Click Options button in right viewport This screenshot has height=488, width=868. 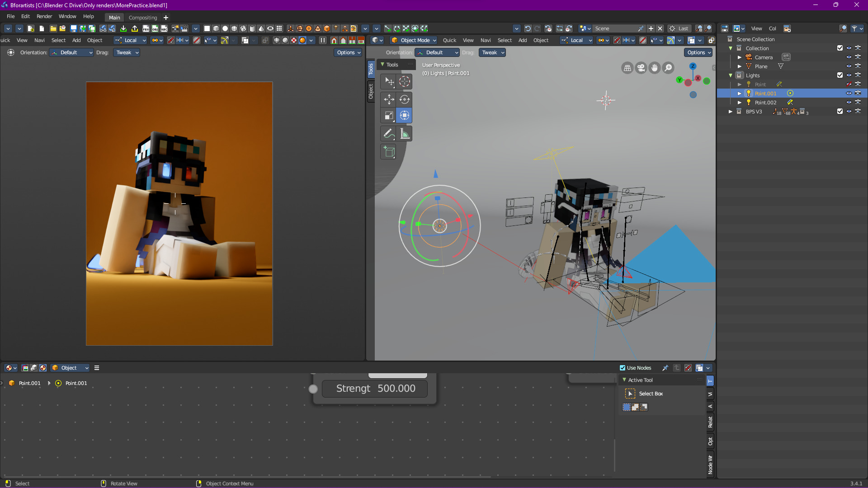pyautogui.click(x=698, y=52)
